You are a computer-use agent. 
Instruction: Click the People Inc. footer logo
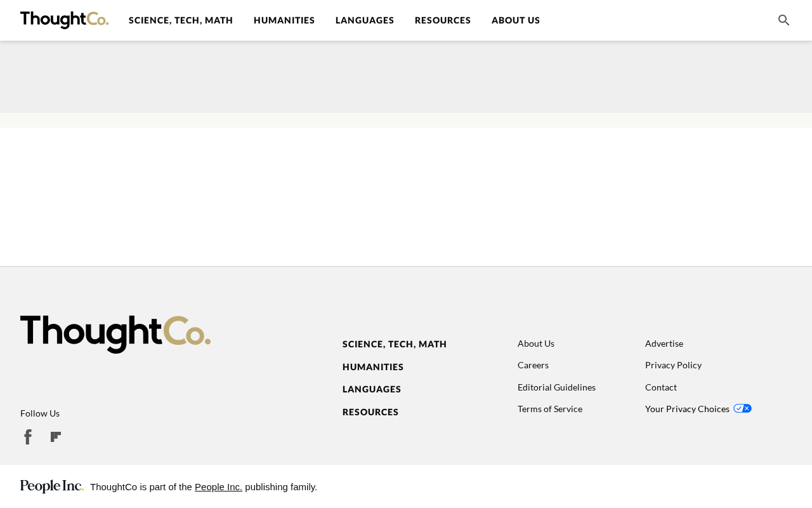click(52, 486)
